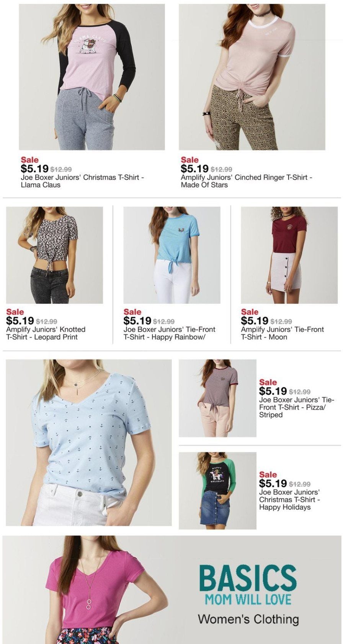
Task: Open the light blue anchor print V-neck image
Action: (89, 442)
